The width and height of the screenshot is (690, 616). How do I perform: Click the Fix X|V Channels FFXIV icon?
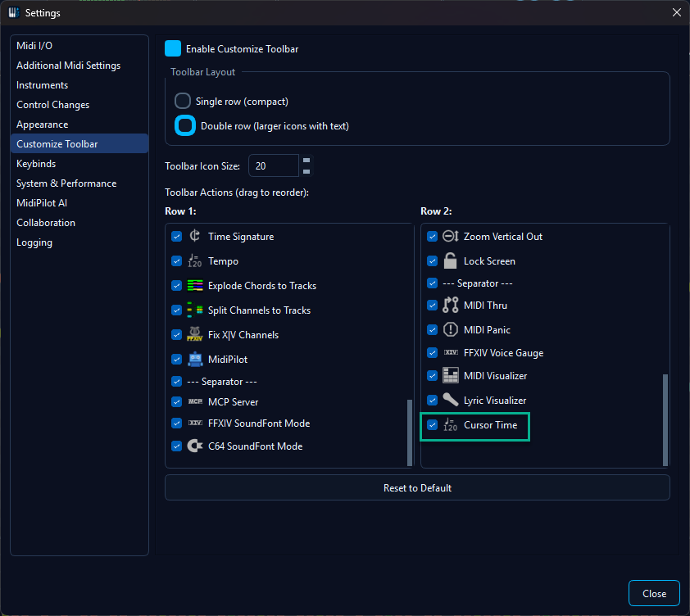click(194, 334)
